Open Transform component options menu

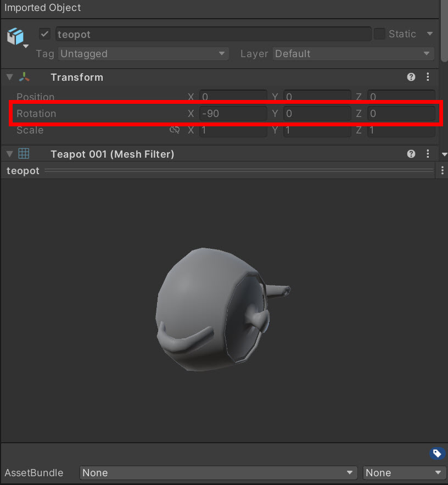click(428, 77)
